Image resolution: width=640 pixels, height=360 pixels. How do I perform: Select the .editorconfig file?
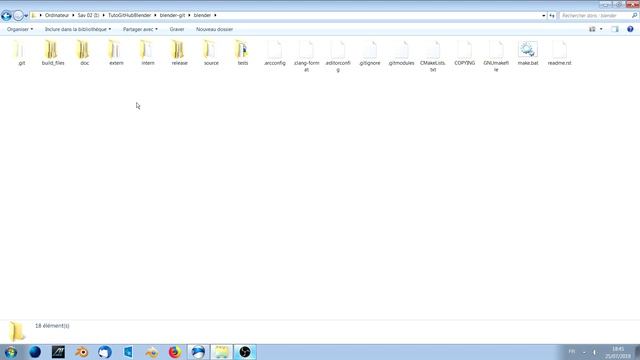338,56
